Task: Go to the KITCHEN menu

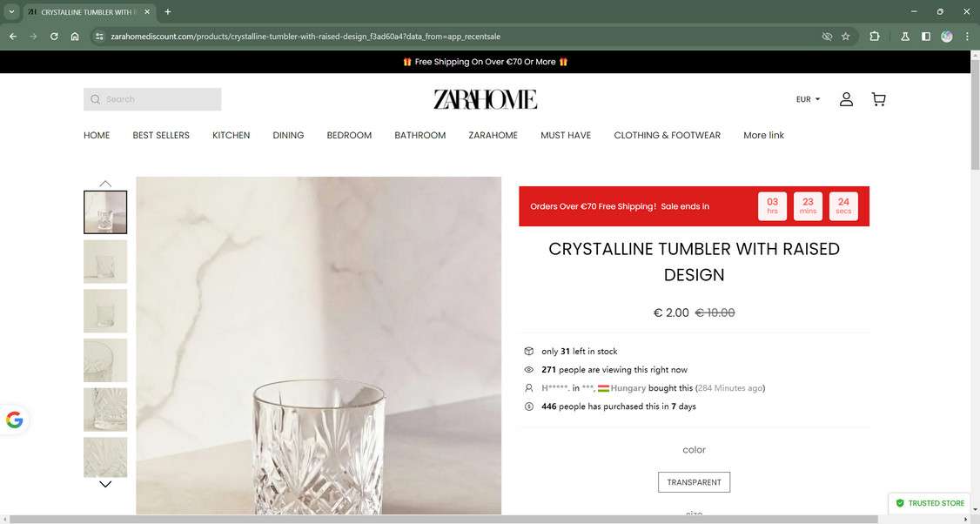Action: click(x=232, y=135)
